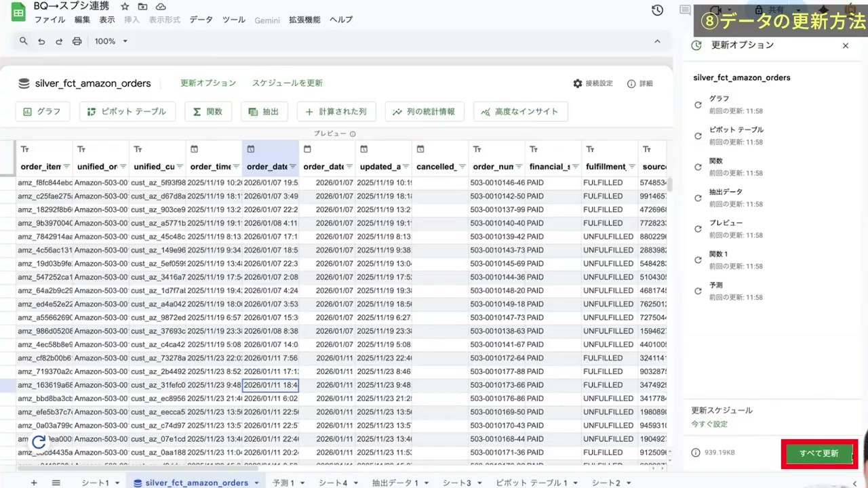Click the 抽出 button

[x=264, y=112]
